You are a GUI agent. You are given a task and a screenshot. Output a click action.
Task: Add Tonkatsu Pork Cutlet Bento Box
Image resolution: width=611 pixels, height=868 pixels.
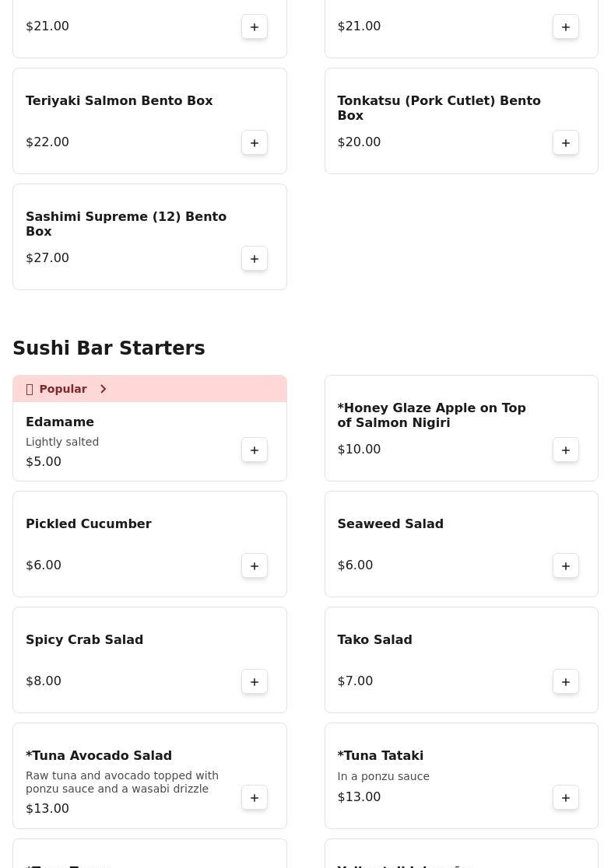(566, 142)
